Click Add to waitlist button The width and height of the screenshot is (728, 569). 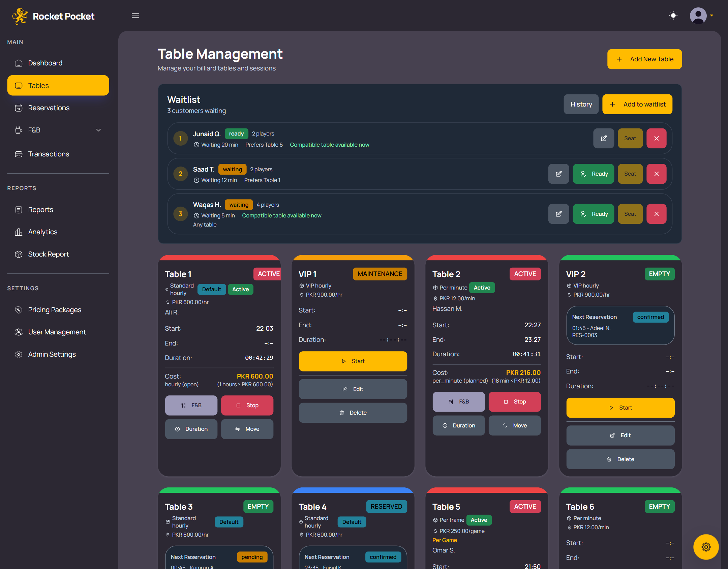[637, 104]
